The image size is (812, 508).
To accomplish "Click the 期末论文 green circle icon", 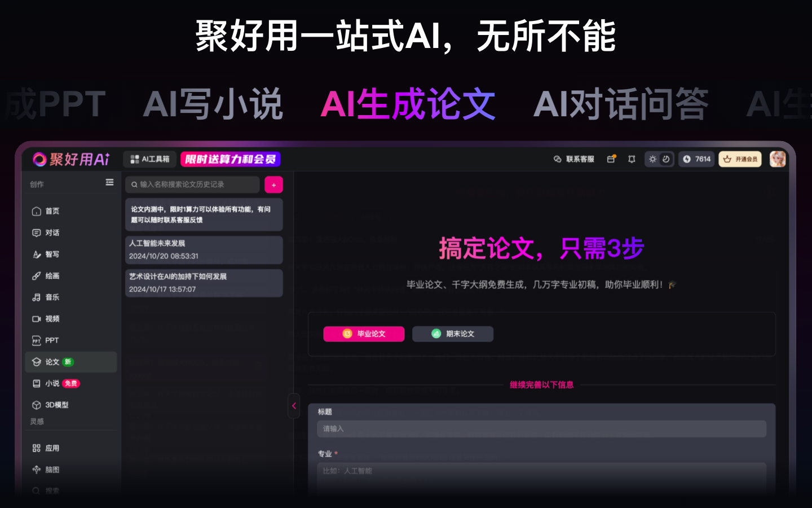I will coord(436,334).
